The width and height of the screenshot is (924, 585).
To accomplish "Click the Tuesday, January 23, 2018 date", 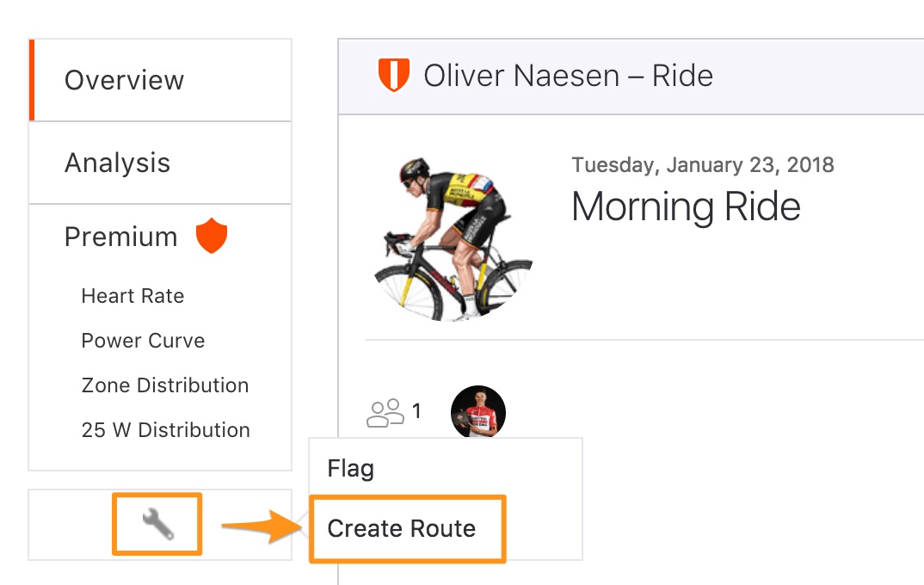I will coord(703,165).
